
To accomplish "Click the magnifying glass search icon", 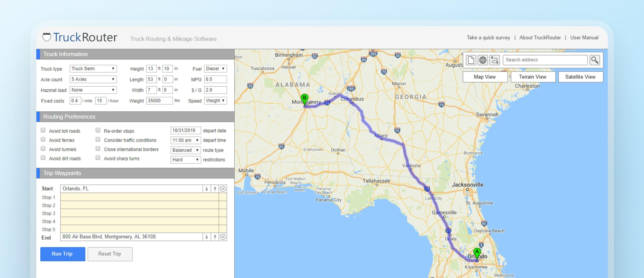I will [595, 60].
